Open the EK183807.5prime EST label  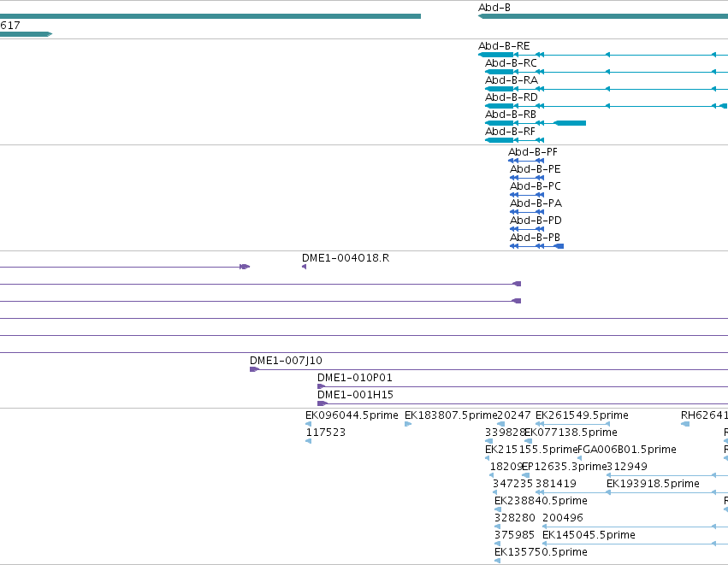click(x=451, y=415)
